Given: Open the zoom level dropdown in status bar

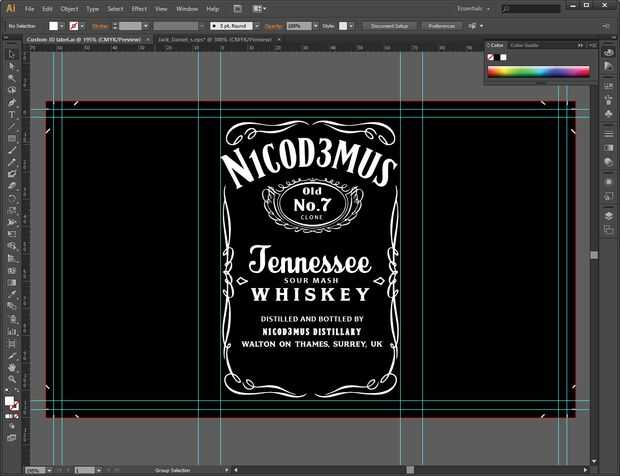Looking at the screenshot, I should (49, 470).
